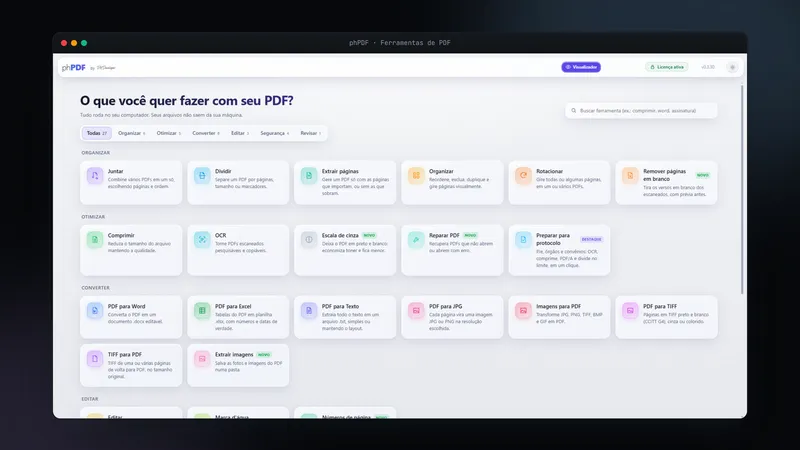The height and width of the screenshot is (450, 800).
Task: Launch the PDF para TIFF icon
Action: coord(630,310)
